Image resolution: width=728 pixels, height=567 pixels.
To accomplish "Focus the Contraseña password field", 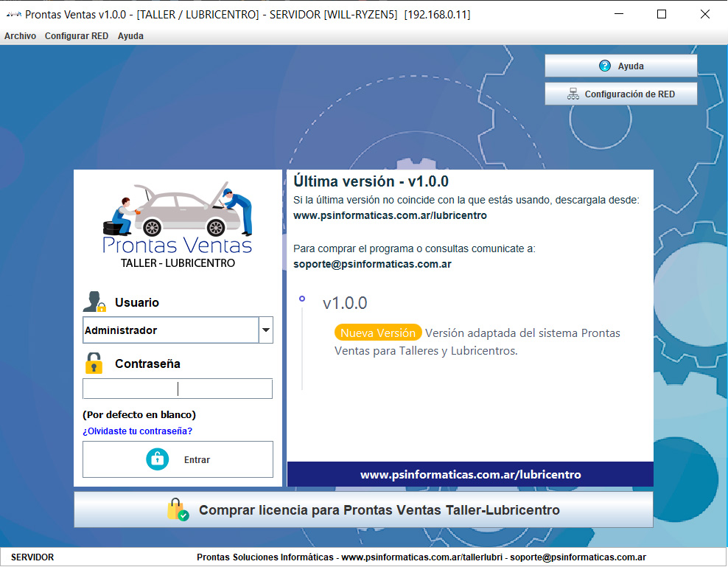I will pyautogui.click(x=178, y=389).
